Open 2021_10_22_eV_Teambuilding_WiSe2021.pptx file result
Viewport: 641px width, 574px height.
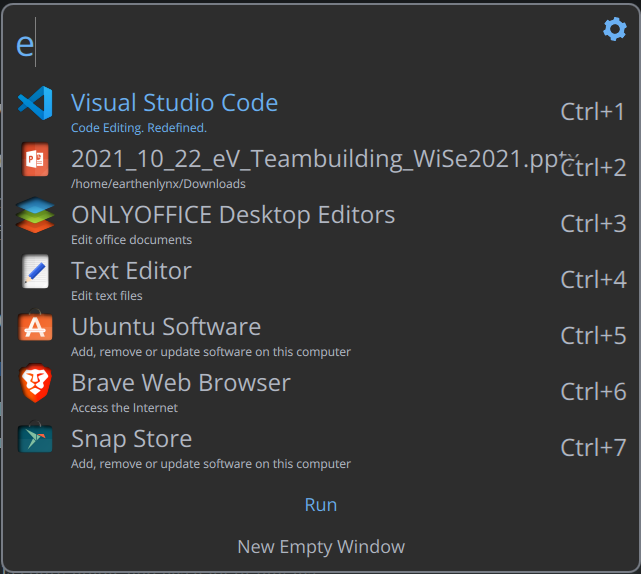point(325,159)
